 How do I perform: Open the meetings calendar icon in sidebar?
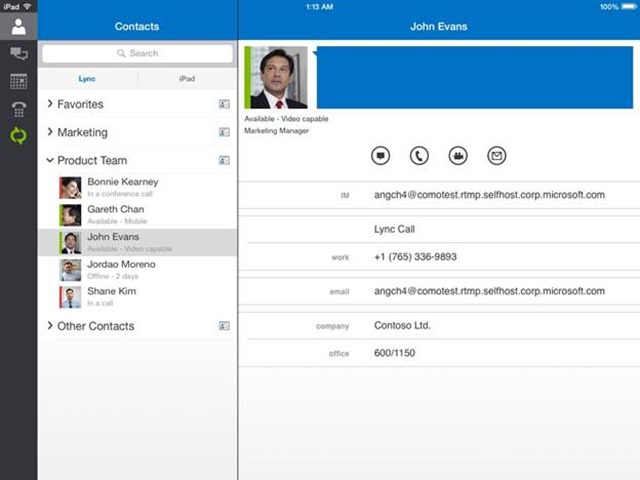[x=18, y=81]
